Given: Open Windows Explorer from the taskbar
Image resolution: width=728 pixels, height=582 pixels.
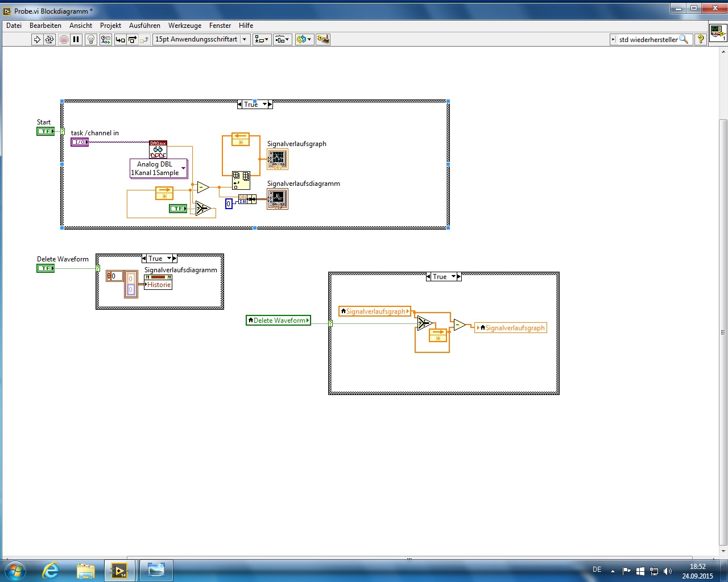Looking at the screenshot, I should point(85,570).
